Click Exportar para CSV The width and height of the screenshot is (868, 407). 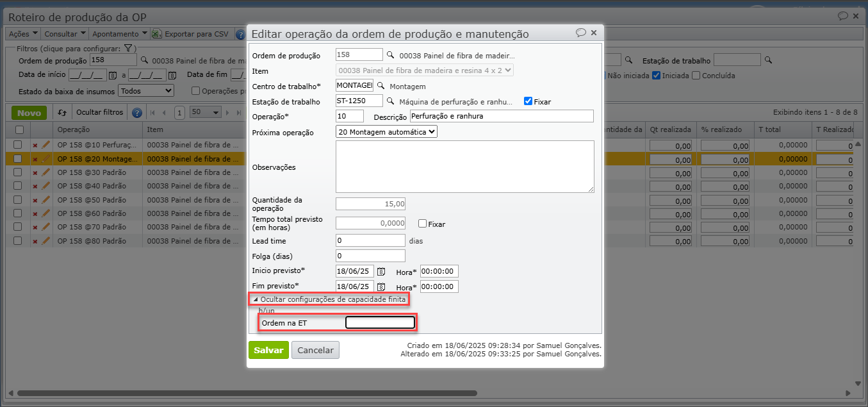pyautogui.click(x=192, y=33)
